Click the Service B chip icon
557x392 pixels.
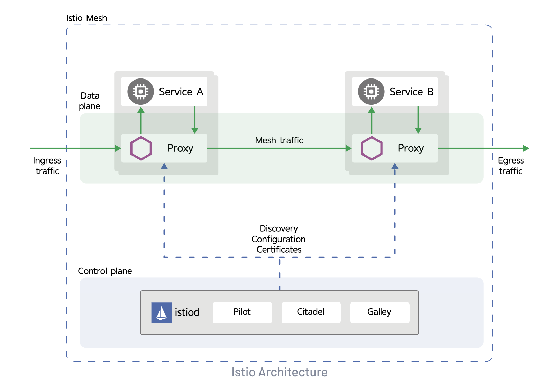pos(371,92)
